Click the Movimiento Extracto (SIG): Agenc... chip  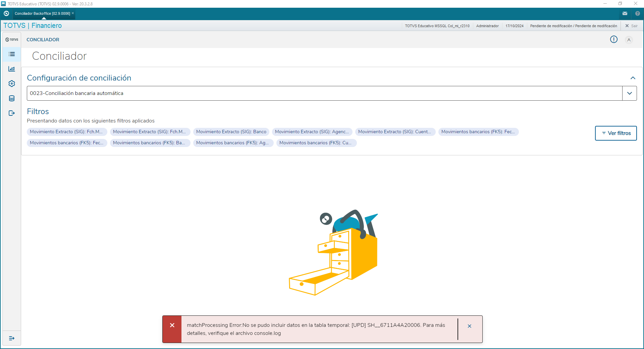point(312,132)
